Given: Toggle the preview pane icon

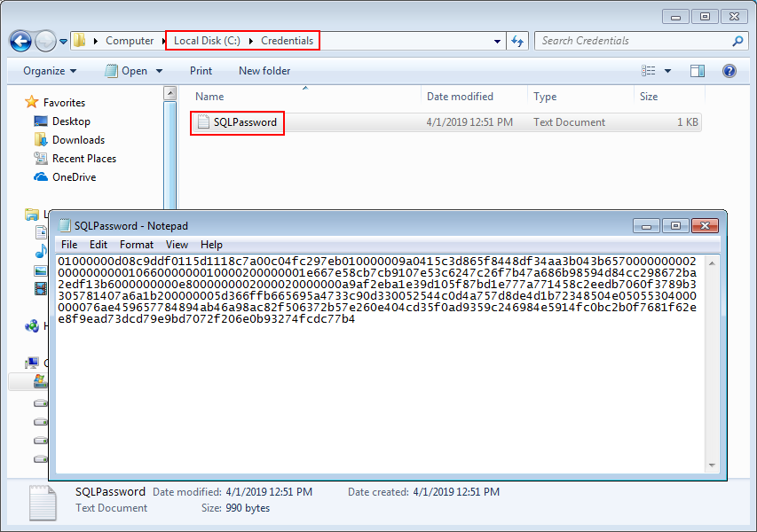Looking at the screenshot, I should coord(697,70).
